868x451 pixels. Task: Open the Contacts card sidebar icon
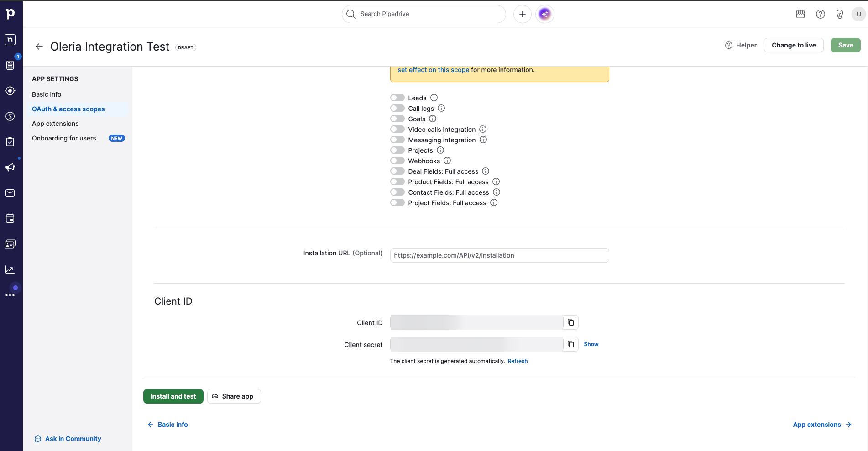[x=10, y=244]
